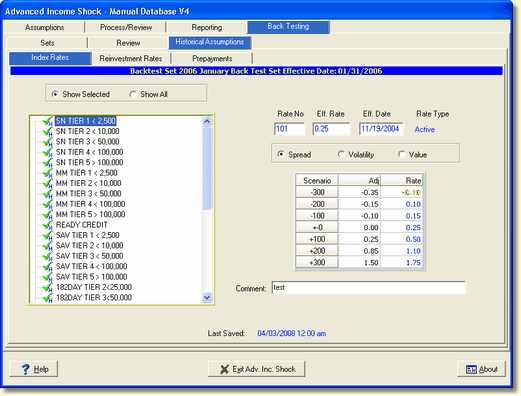Click the +300 scenario row header

[317, 262]
